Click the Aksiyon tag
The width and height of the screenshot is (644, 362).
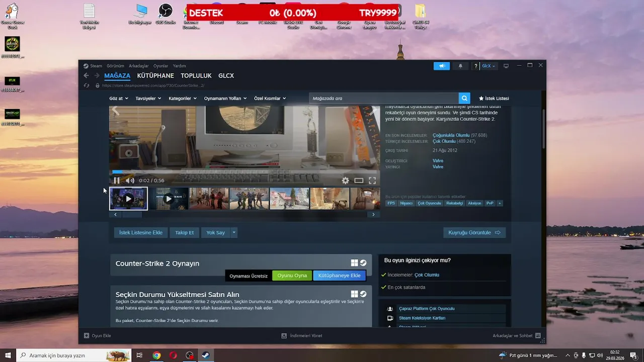pos(474,203)
